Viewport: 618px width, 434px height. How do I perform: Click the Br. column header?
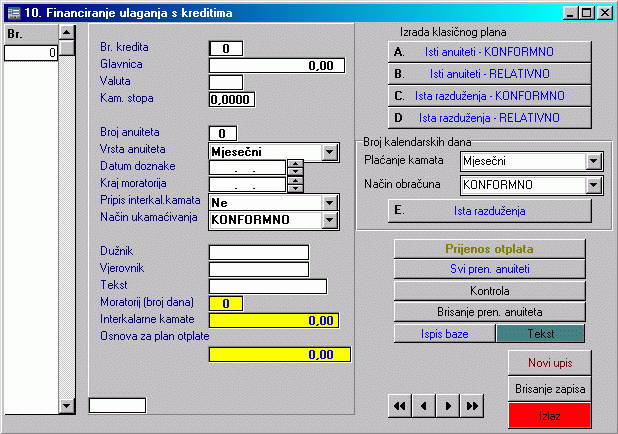(x=31, y=34)
